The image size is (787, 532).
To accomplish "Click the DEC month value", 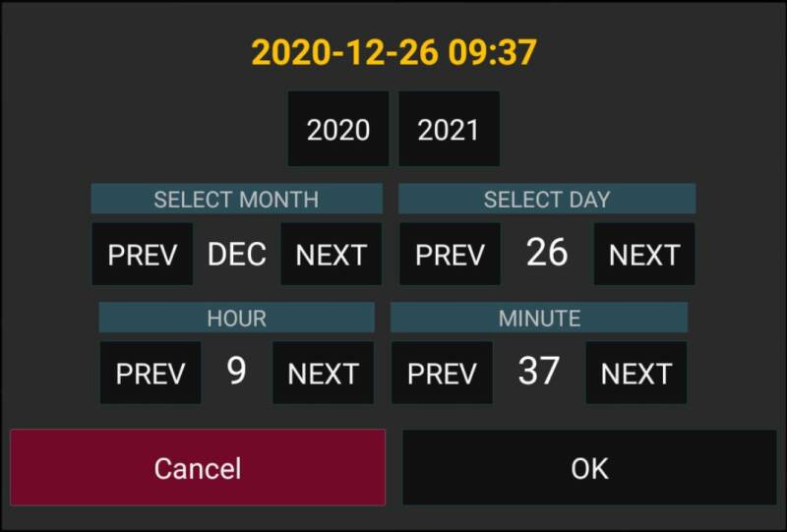I will [x=237, y=255].
